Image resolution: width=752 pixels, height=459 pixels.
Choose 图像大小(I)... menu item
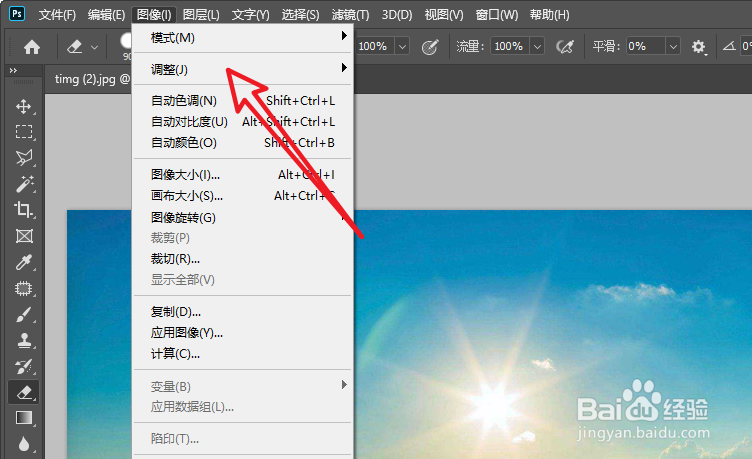(x=243, y=175)
